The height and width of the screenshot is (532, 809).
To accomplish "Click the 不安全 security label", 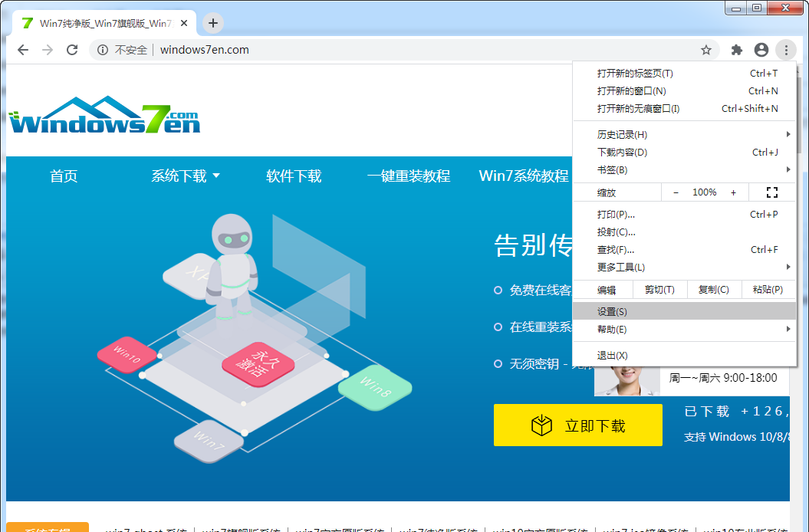I will pyautogui.click(x=130, y=50).
